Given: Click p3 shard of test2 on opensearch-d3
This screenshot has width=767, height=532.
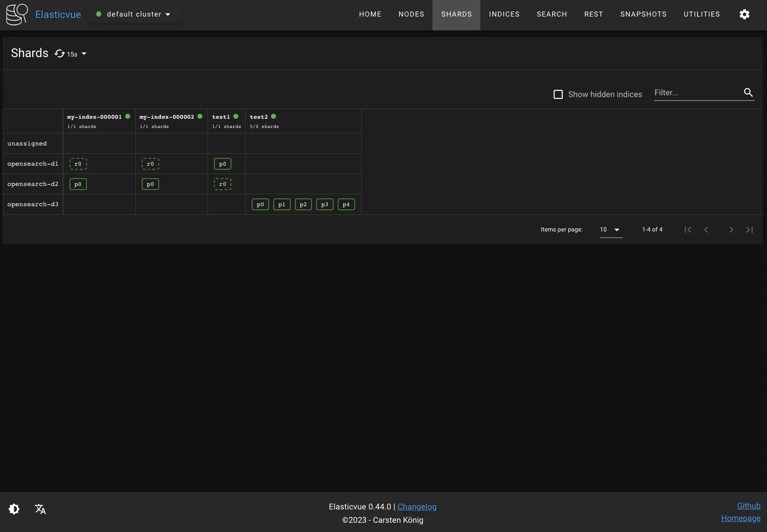Looking at the screenshot, I should (325, 204).
